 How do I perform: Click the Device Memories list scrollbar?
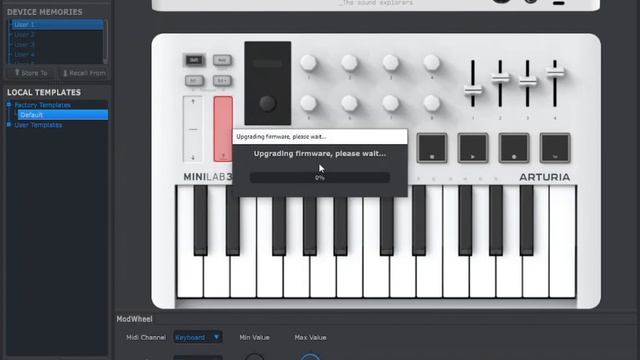tap(106, 41)
